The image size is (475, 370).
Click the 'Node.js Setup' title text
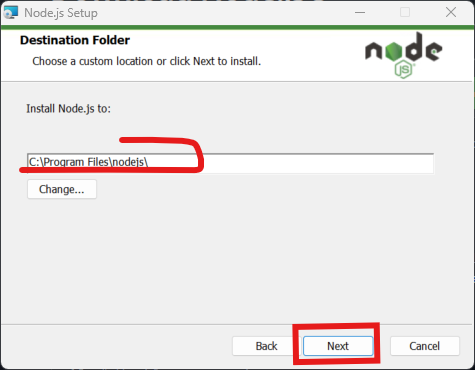point(61,13)
